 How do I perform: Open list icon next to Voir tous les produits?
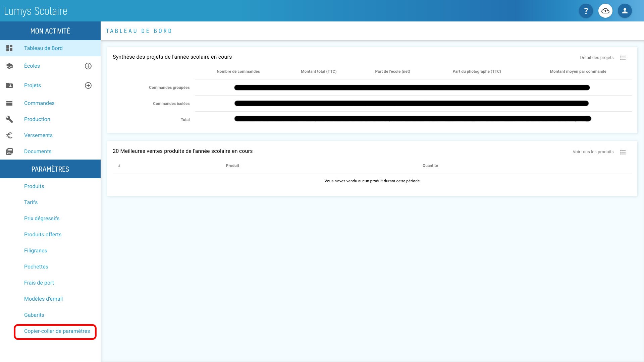(x=623, y=152)
